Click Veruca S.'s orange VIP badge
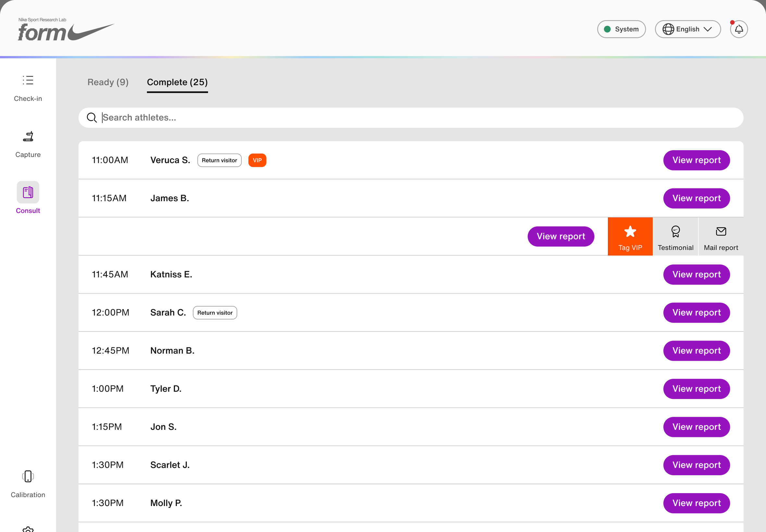Viewport: 766px width, 532px height. (x=257, y=160)
